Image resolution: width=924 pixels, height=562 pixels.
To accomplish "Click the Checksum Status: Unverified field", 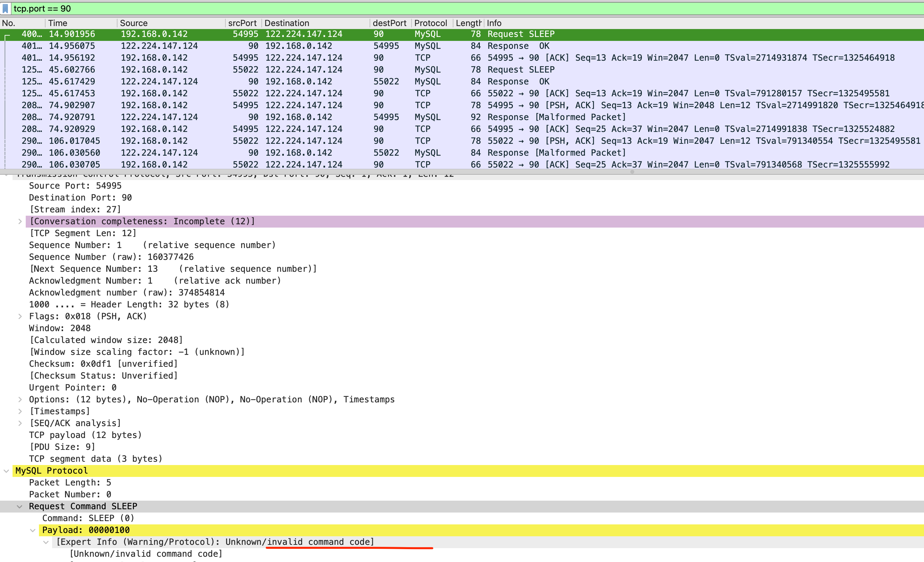I will tap(104, 376).
